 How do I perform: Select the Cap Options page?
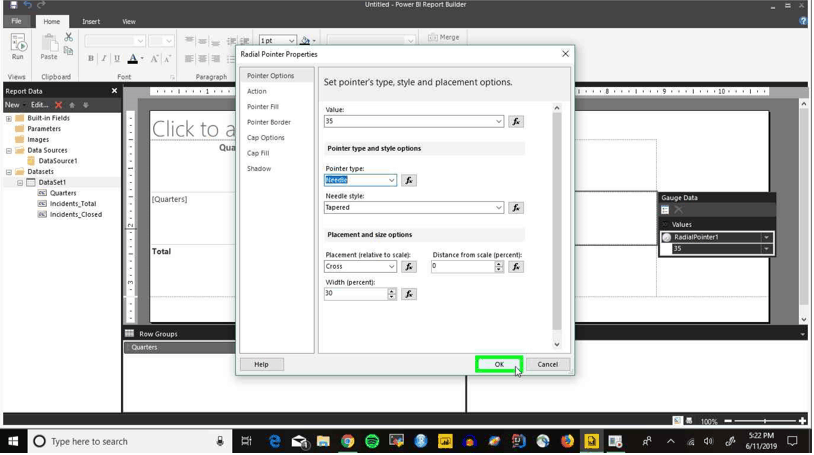click(x=265, y=138)
